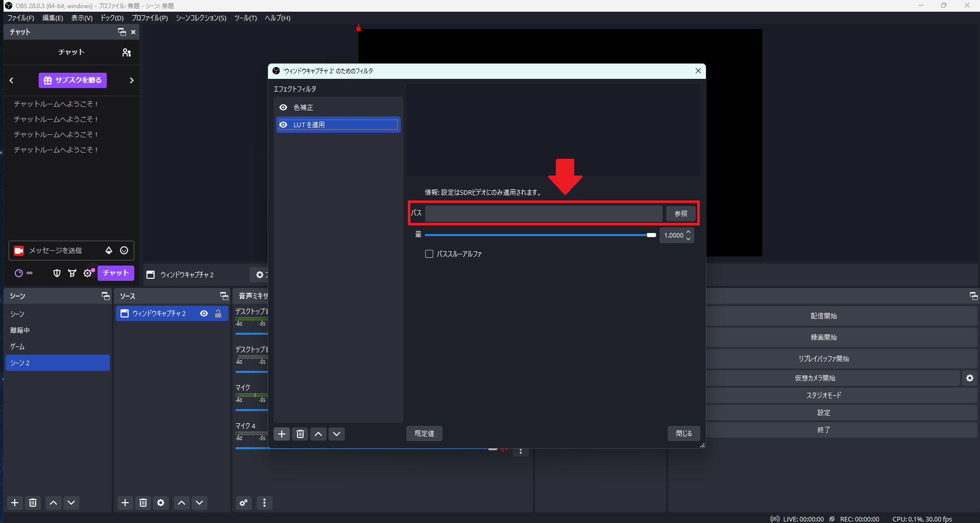980x523 pixels.
Task: Hide ウィンドウキャプチャ 2 source with eye icon
Action: (204, 313)
